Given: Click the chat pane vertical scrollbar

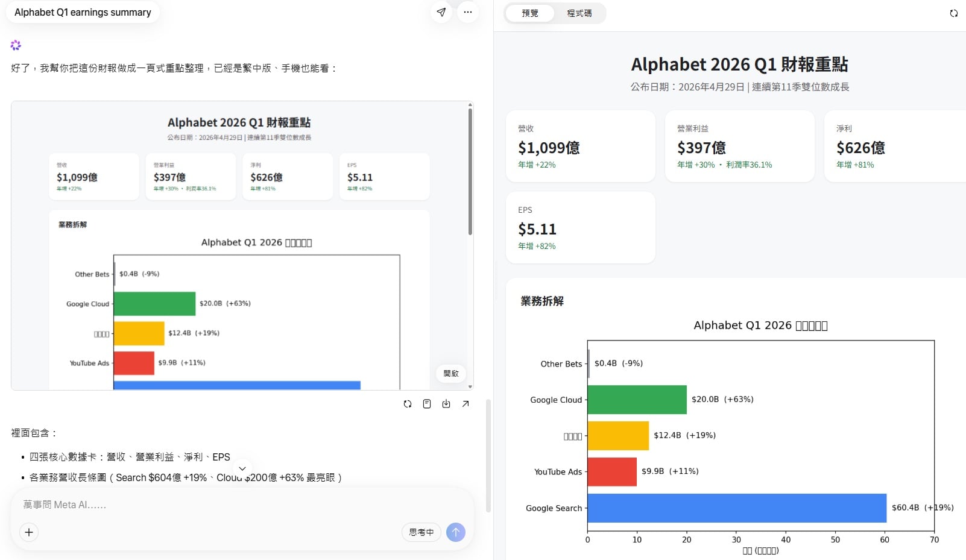Looking at the screenshot, I should (x=488, y=455).
